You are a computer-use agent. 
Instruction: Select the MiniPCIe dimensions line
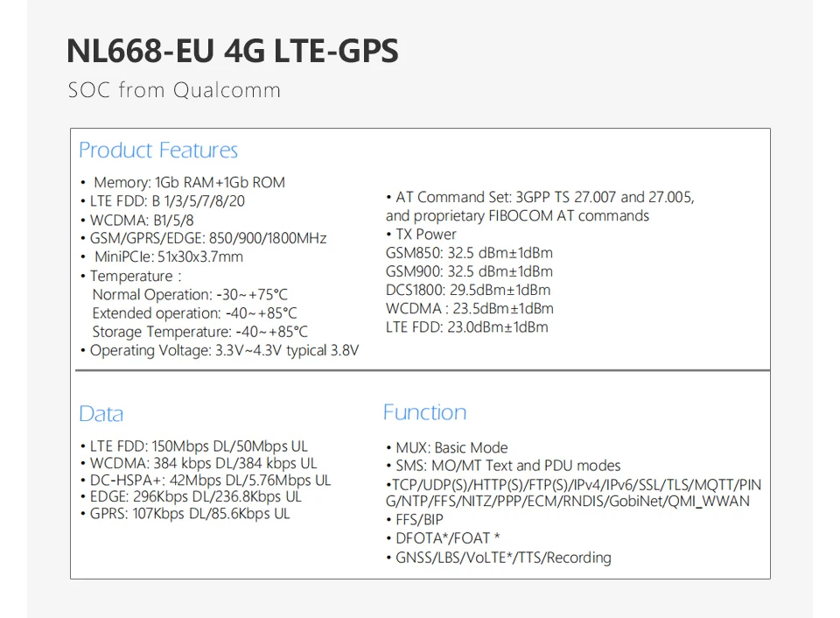(x=168, y=256)
